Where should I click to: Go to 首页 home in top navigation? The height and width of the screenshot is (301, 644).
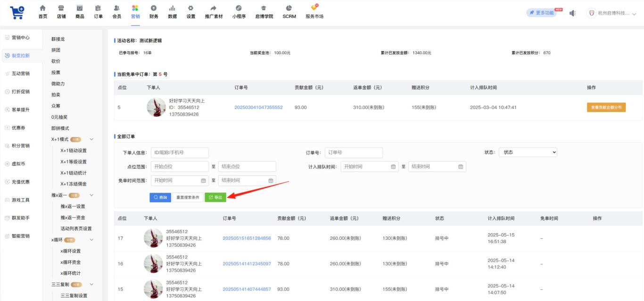pos(43,12)
